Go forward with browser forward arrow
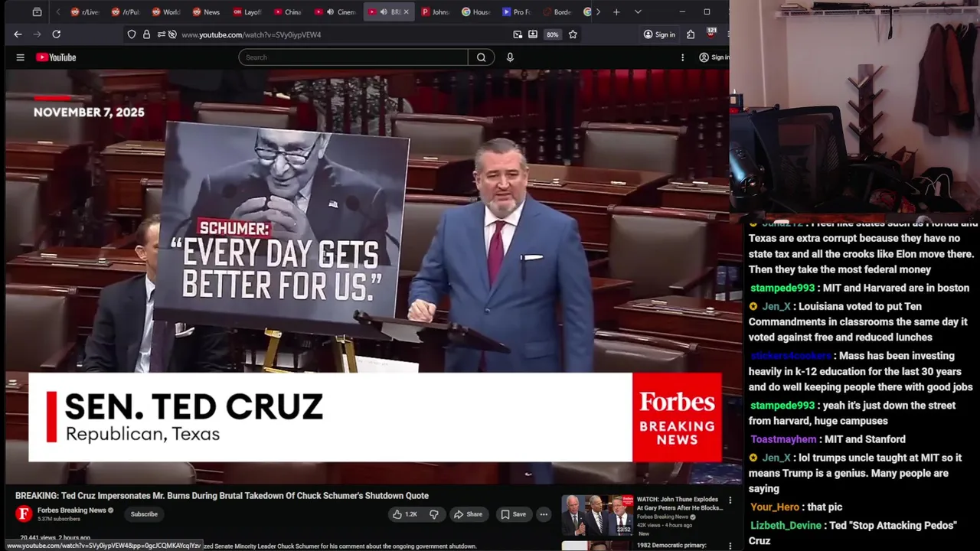Screen dimensions: 980x551 pyautogui.click(x=37, y=34)
